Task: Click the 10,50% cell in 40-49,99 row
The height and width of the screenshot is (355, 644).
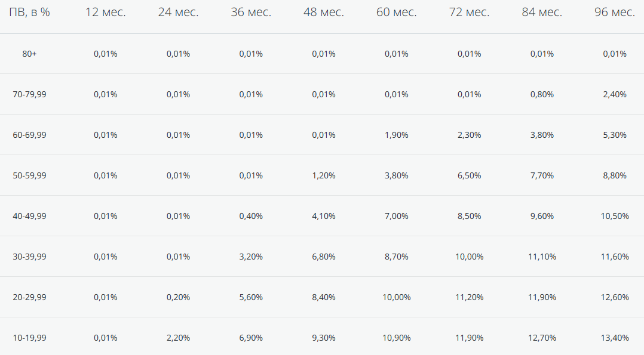Action: [x=615, y=217]
